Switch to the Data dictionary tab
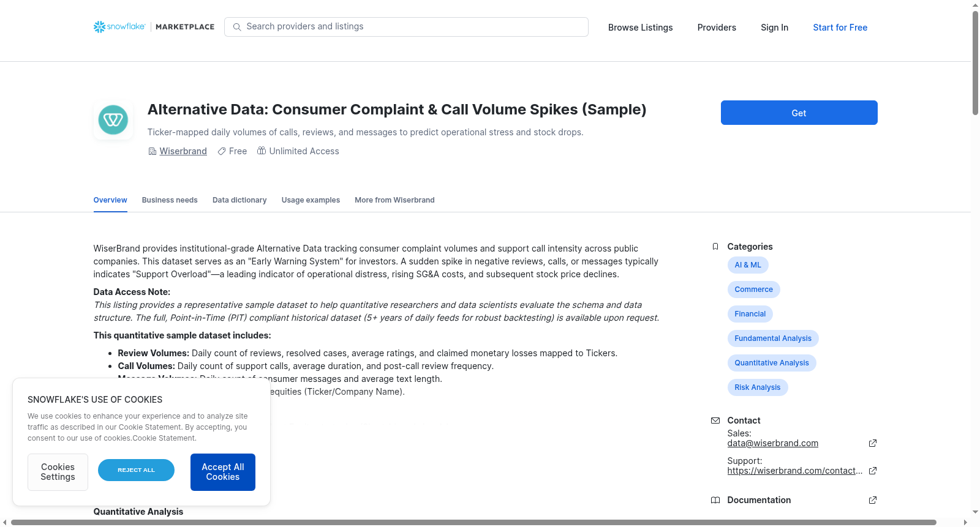The width and height of the screenshot is (980, 527). [x=239, y=200]
